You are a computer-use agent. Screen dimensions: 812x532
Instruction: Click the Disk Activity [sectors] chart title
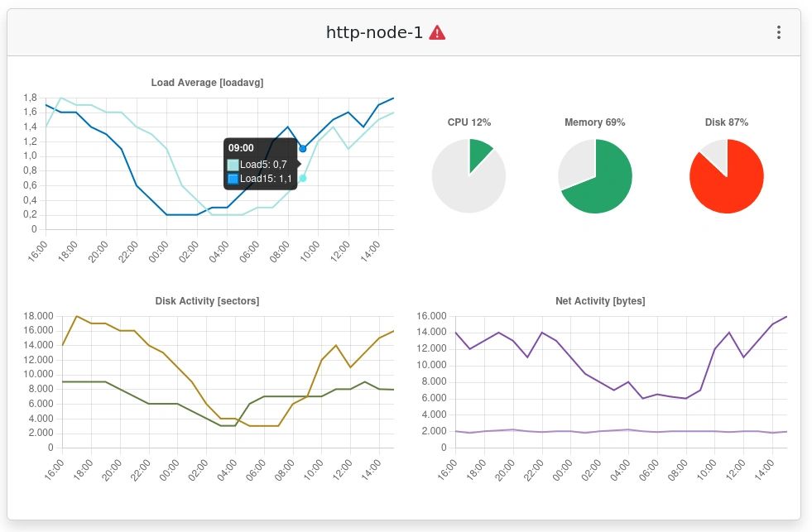click(207, 300)
